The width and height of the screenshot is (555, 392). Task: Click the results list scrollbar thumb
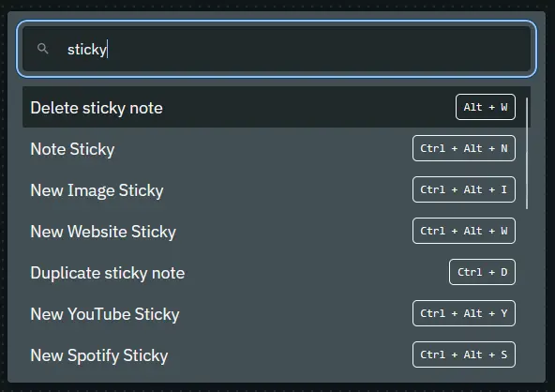click(x=527, y=153)
